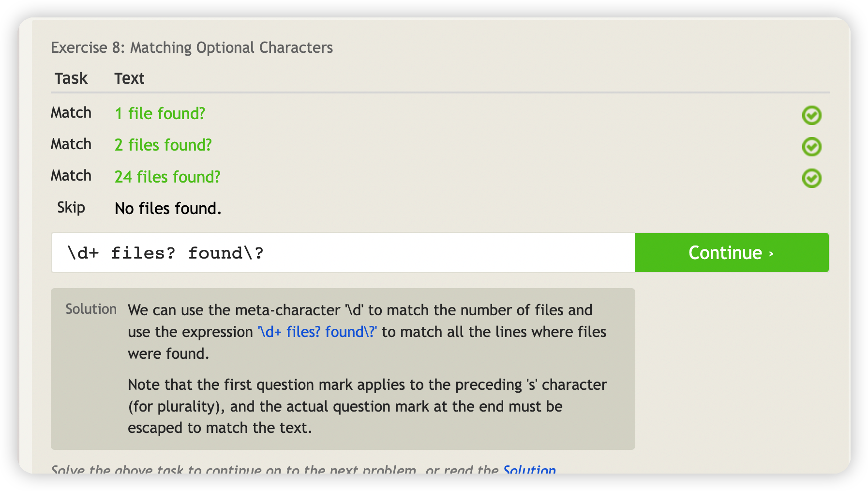Select the "1 file found?" test text
The width and height of the screenshot is (868, 491).
160,114
